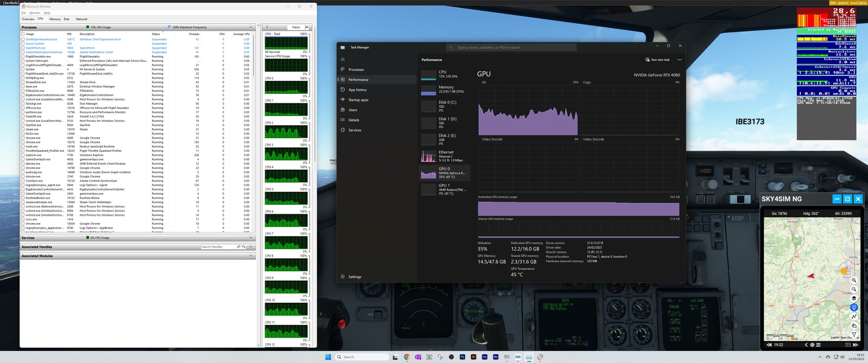The height and width of the screenshot is (363, 868).
Task: Open the filter funnel icon in SKY4SIM
Action: coord(854,335)
